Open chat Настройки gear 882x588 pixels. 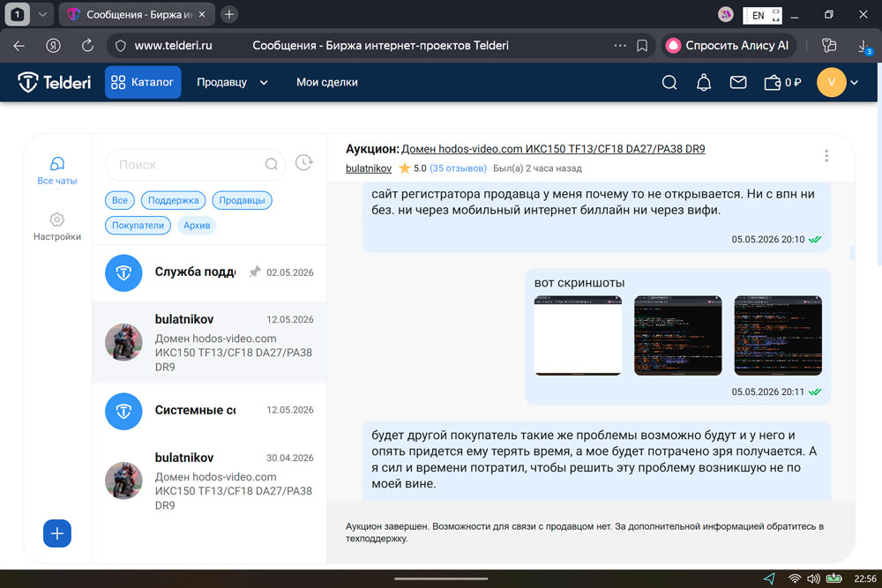tap(56, 227)
